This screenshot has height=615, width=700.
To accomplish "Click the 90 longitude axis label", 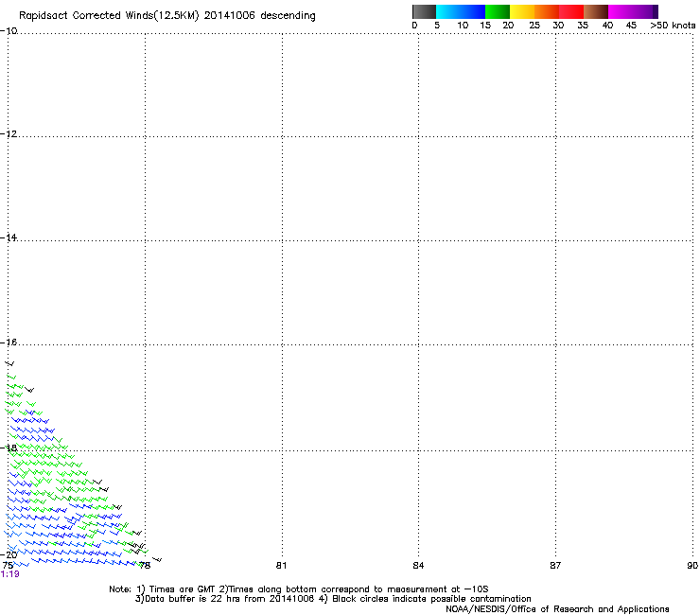I will click(692, 566).
